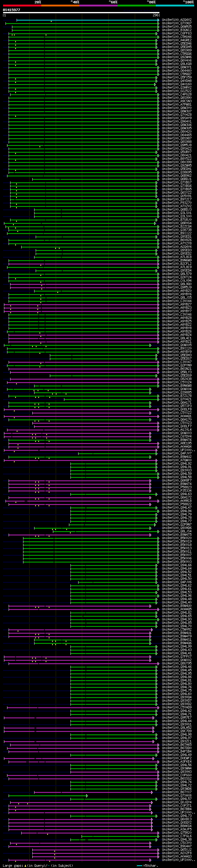Screen dimensions: 197x868
Task: Select the UniRef100_Q4PJV7 label
Action: pos(177,453)
